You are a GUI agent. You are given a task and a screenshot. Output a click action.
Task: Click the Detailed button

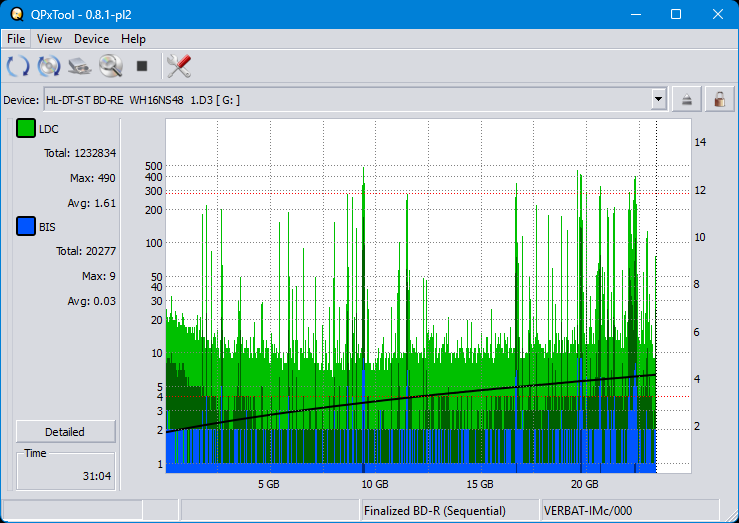[65, 432]
